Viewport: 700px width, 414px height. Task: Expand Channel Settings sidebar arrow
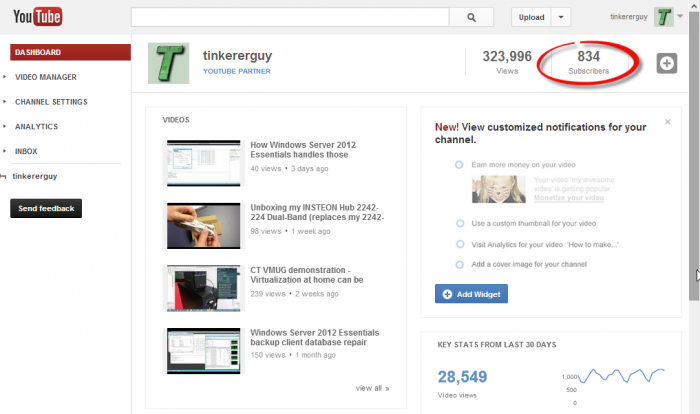point(4,102)
